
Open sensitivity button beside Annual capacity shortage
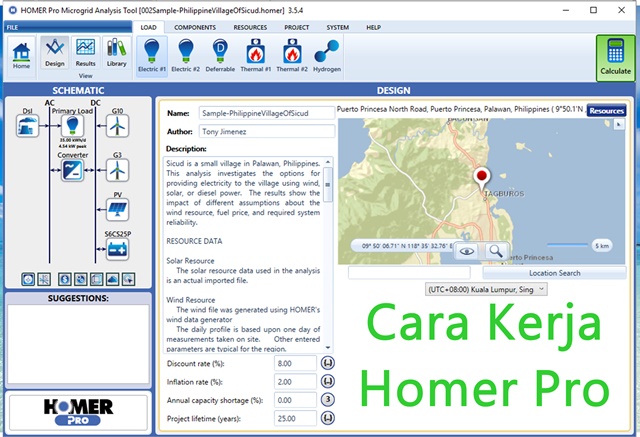(x=328, y=399)
